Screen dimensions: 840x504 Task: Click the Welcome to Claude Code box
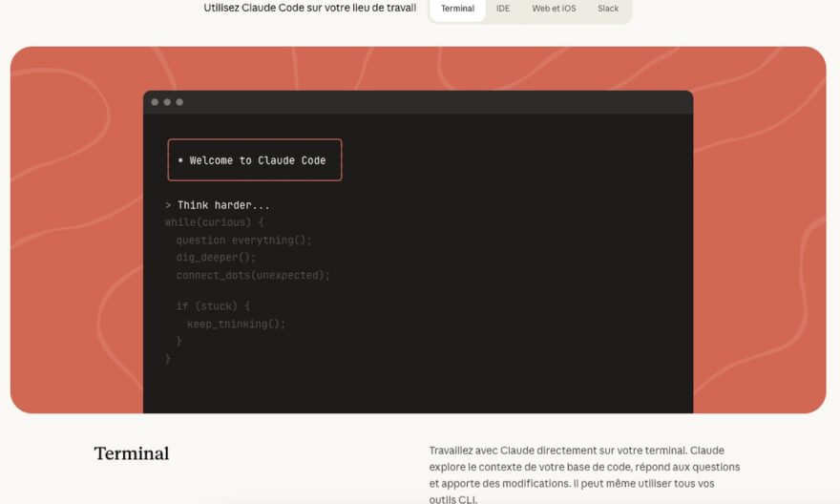tap(255, 160)
